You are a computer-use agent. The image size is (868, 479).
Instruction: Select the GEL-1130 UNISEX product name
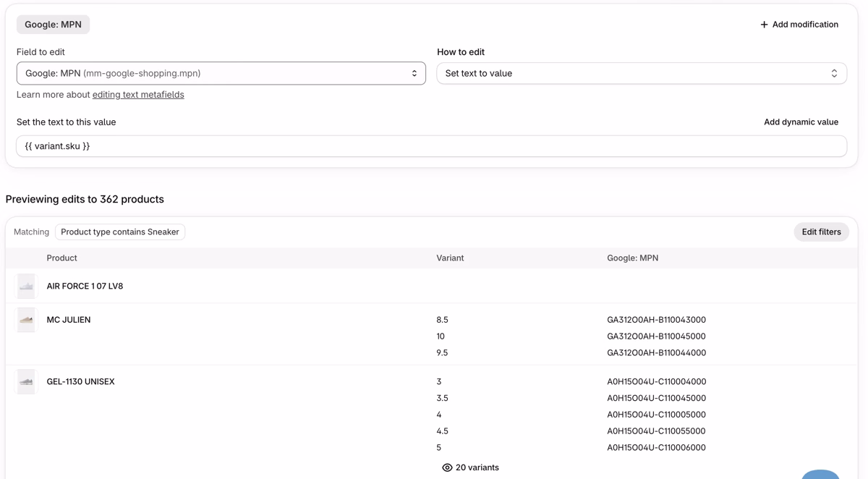(x=80, y=382)
